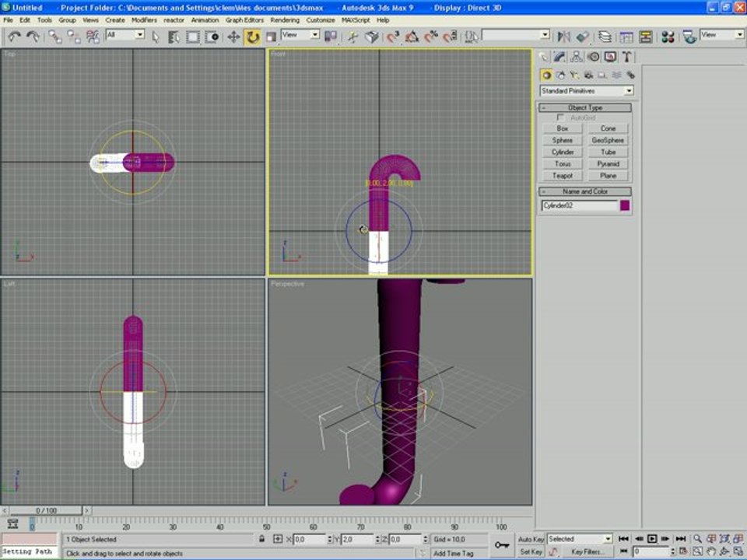Viewport: 747px width, 560px height.
Task: Toggle the Spinner Snap icon
Action: (451, 37)
